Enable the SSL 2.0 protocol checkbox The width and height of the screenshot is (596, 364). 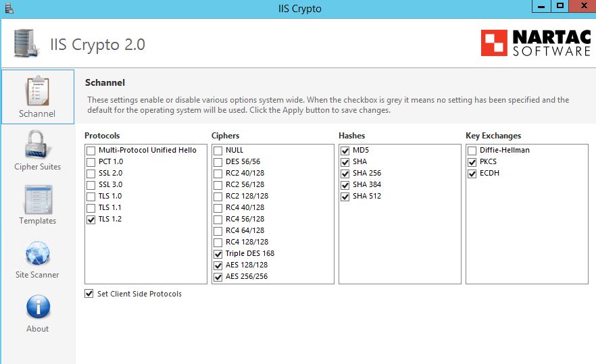[91, 174]
